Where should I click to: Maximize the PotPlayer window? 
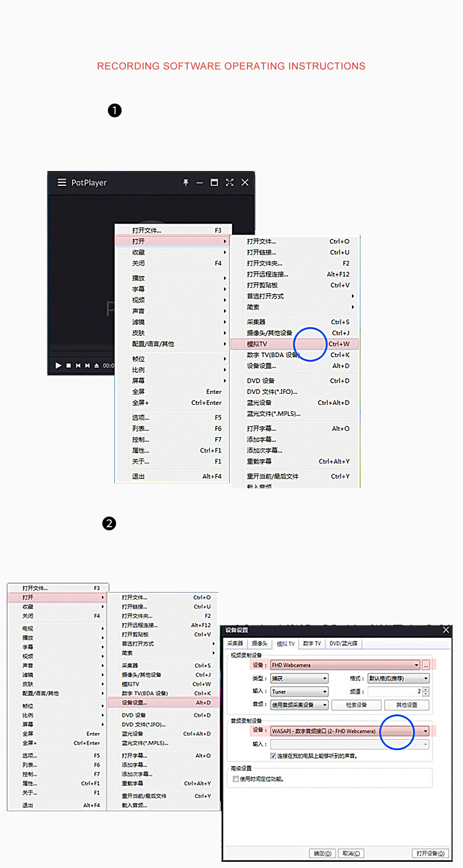[214, 183]
